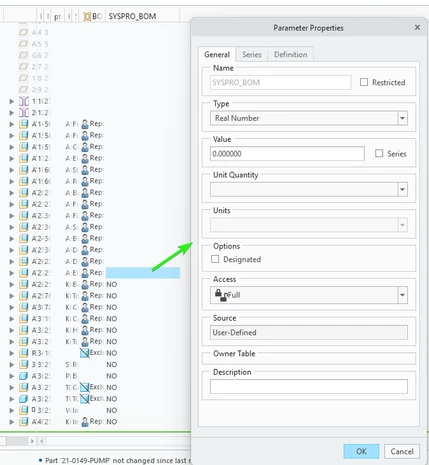Click the NO cell in the S R row
Viewport: 429px width, 465px height.
112,364
